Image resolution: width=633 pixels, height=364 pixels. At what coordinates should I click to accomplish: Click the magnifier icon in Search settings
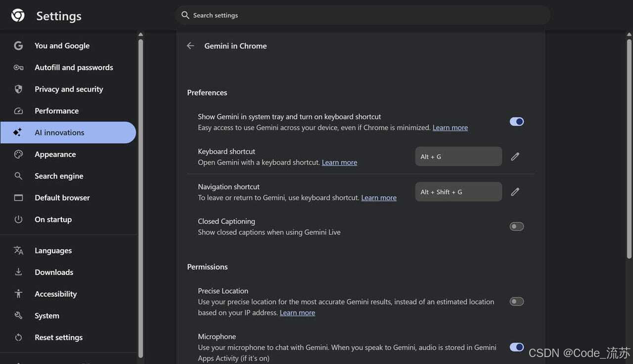coord(185,15)
